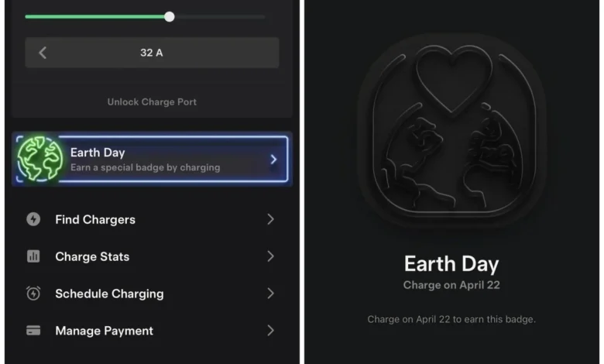The height and width of the screenshot is (364, 604).
Task: Open the Schedule Charging menu entry
Action: 150,293
